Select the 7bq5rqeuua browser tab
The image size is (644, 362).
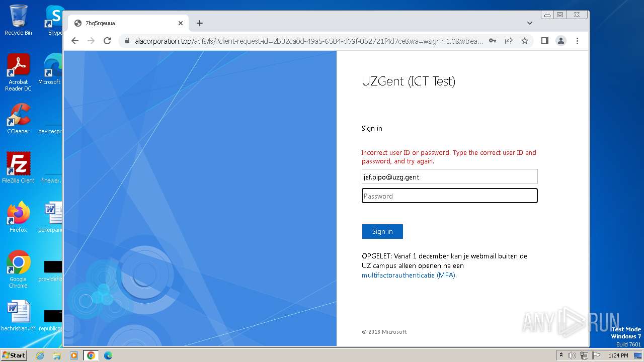pyautogui.click(x=128, y=23)
